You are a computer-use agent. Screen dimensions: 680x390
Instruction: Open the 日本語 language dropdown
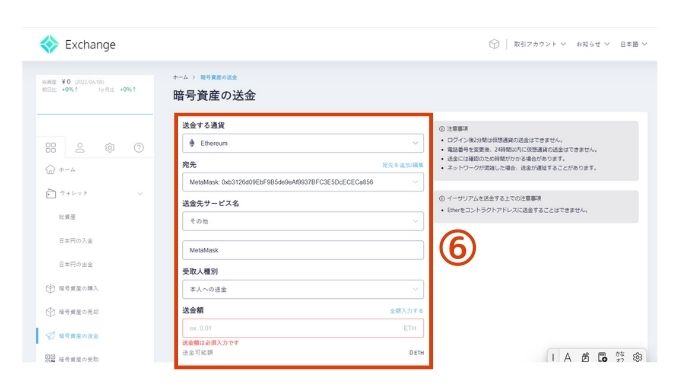(x=633, y=44)
